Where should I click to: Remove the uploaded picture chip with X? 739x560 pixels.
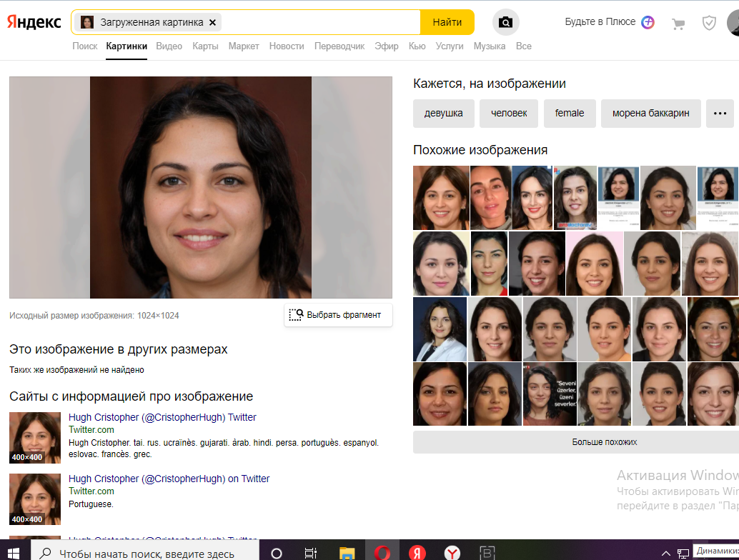[212, 22]
